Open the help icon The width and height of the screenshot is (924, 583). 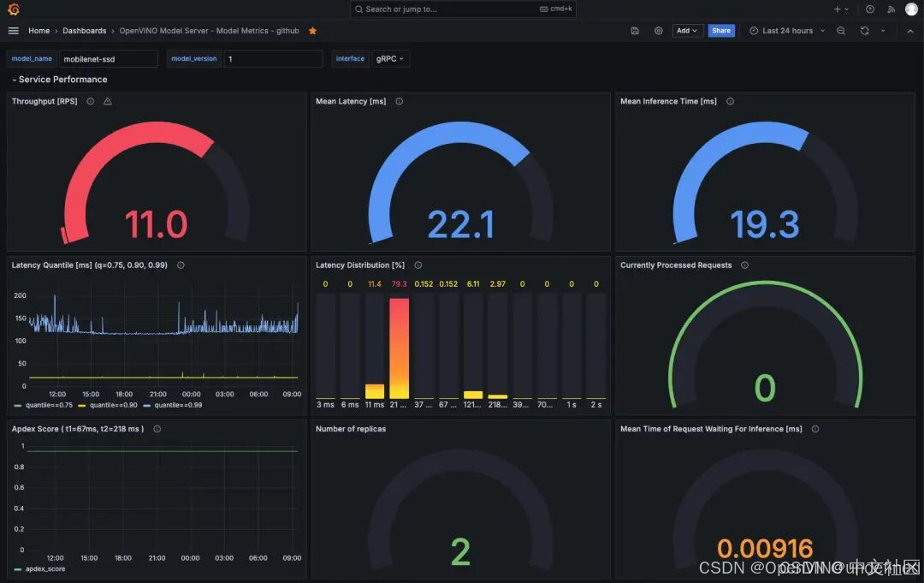(x=870, y=9)
